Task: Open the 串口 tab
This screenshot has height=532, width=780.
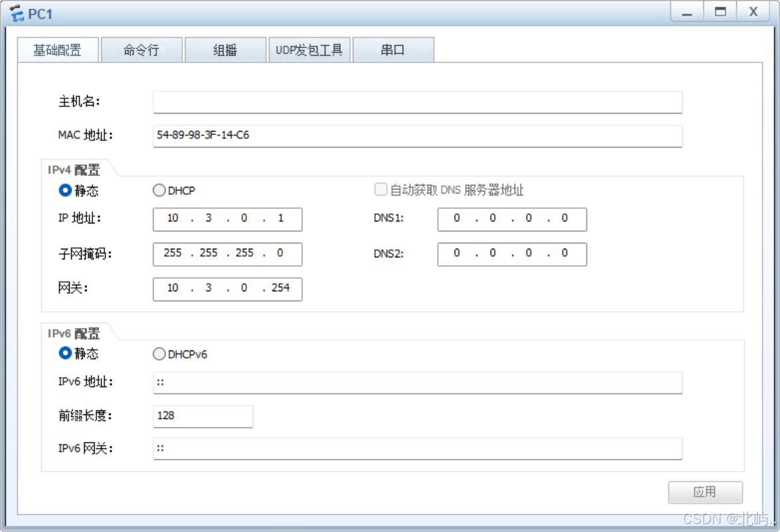Action: [393, 50]
